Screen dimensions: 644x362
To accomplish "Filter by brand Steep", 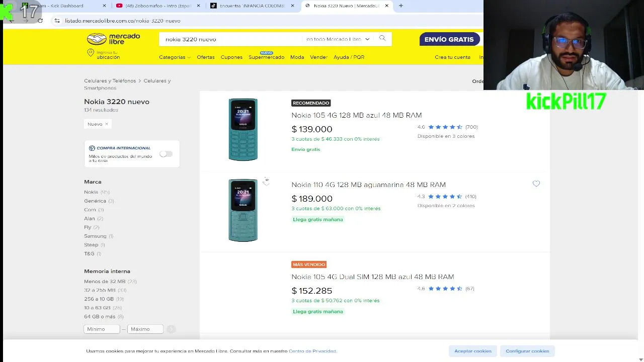I will pyautogui.click(x=95, y=245).
